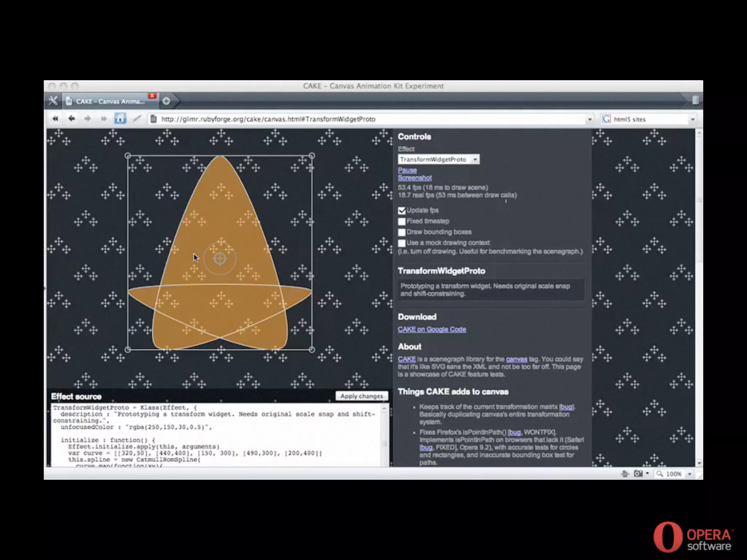Click the wand icon next to Home

point(137,118)
